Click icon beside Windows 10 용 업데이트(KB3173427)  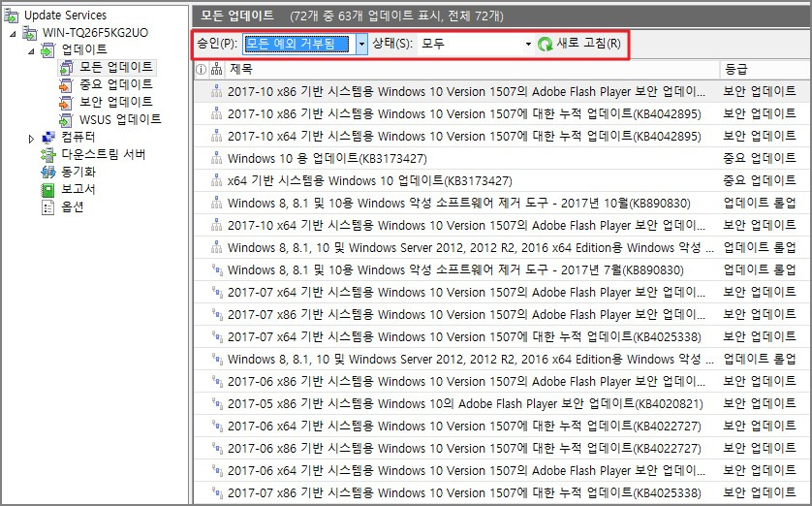coord(216,158)
